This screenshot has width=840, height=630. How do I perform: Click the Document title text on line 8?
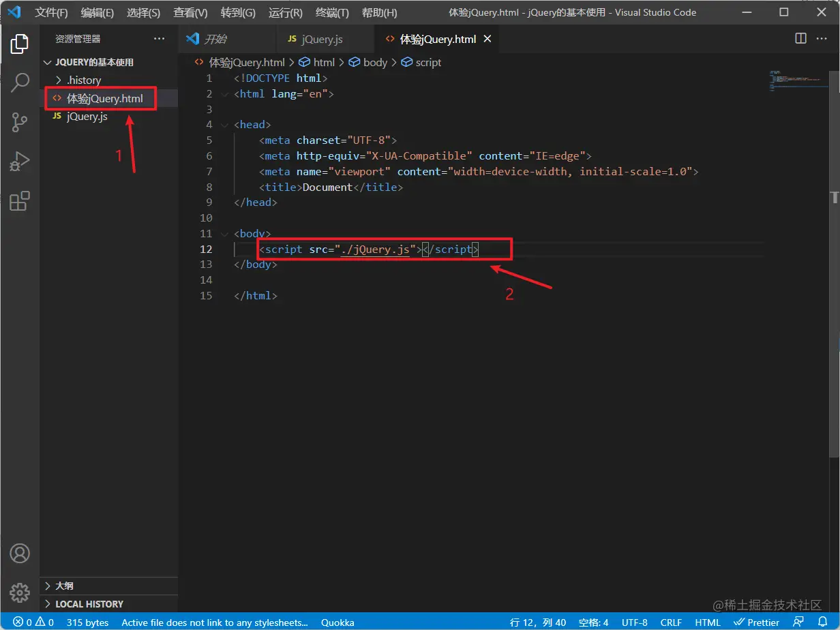328,187
